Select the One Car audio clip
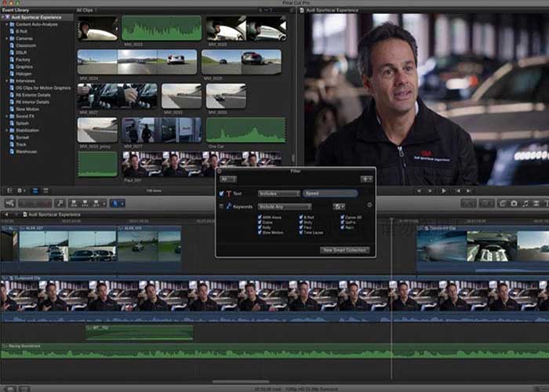549x392 pixels. [246, 130]
